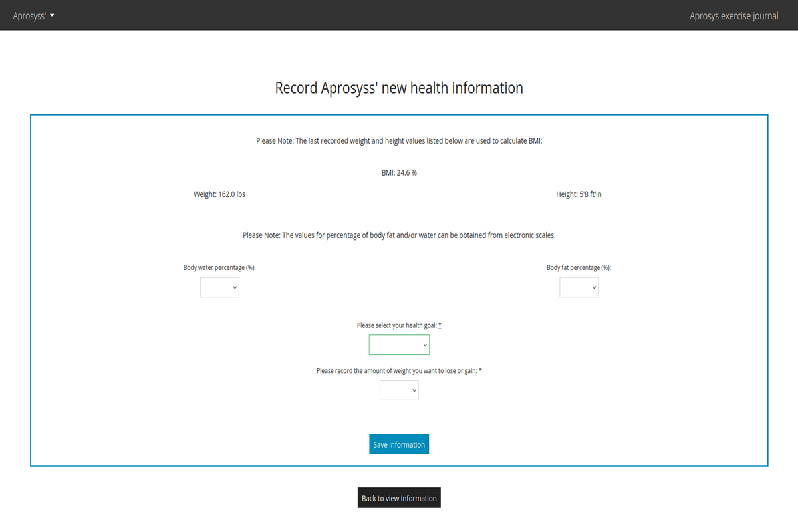Click the required asterisk after health goal
Screen dimensions: 798x532
coord(440,325)
